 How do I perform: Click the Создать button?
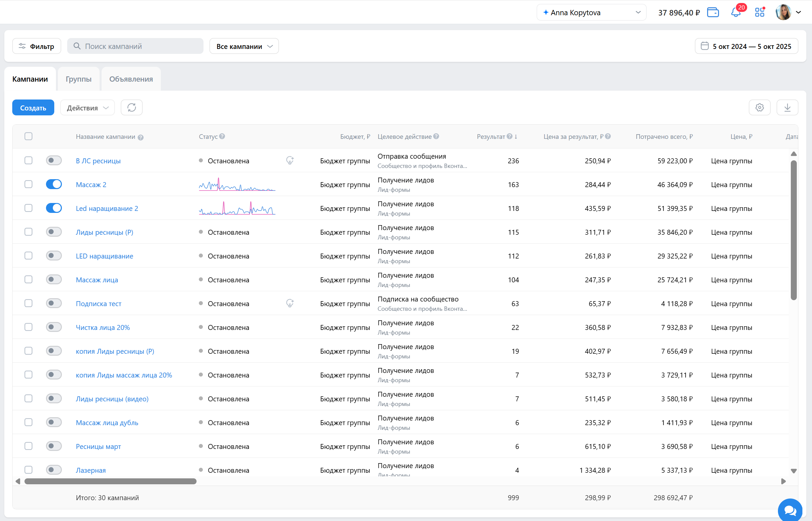coord(33,107)
